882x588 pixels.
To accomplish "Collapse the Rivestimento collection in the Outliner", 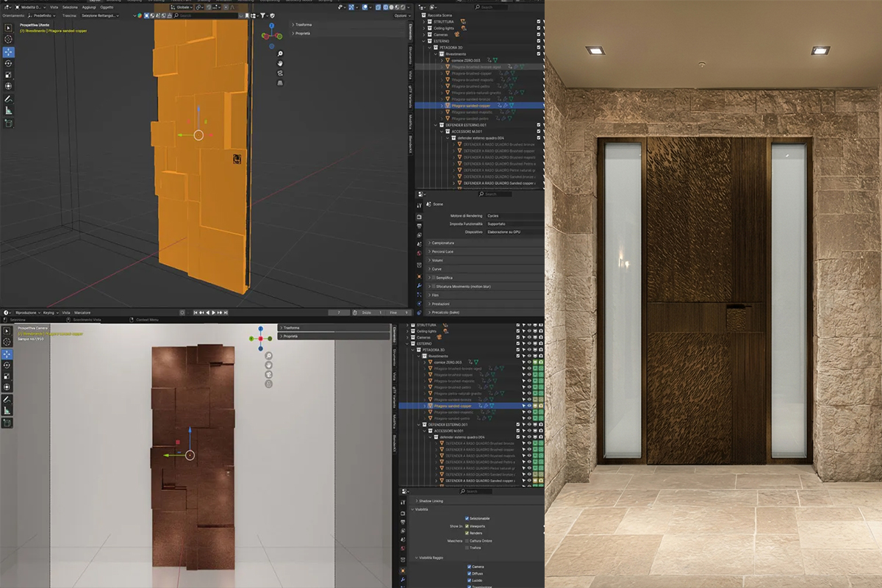I will 435,54.
